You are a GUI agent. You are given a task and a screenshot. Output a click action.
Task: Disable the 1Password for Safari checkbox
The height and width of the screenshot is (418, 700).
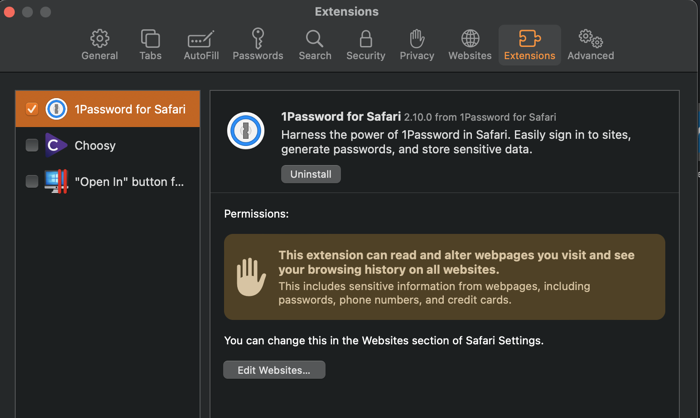point(32,108)
